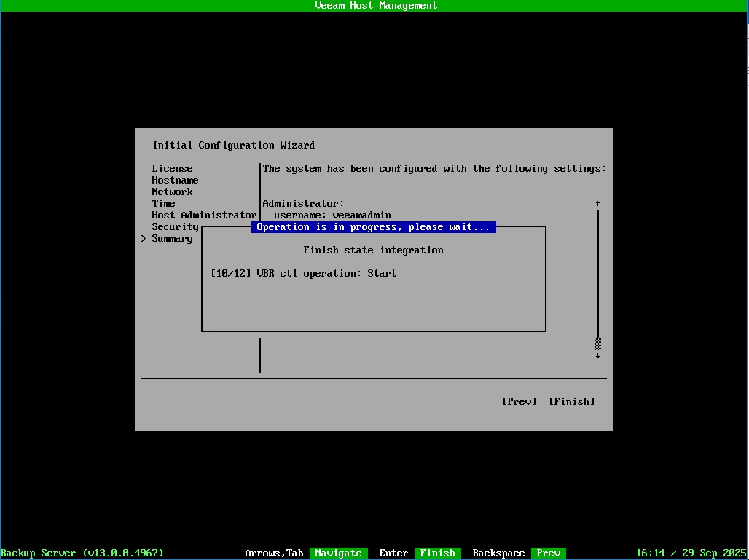Click the green Prev hint in footer
Image resolution: width=749 pixels, height=560 pixels.
548,553
